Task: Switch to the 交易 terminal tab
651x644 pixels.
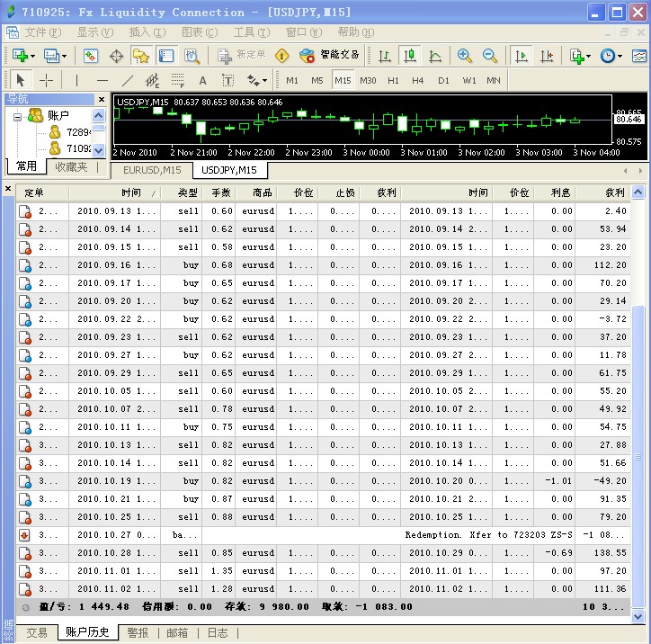Action: coord(37,633)
